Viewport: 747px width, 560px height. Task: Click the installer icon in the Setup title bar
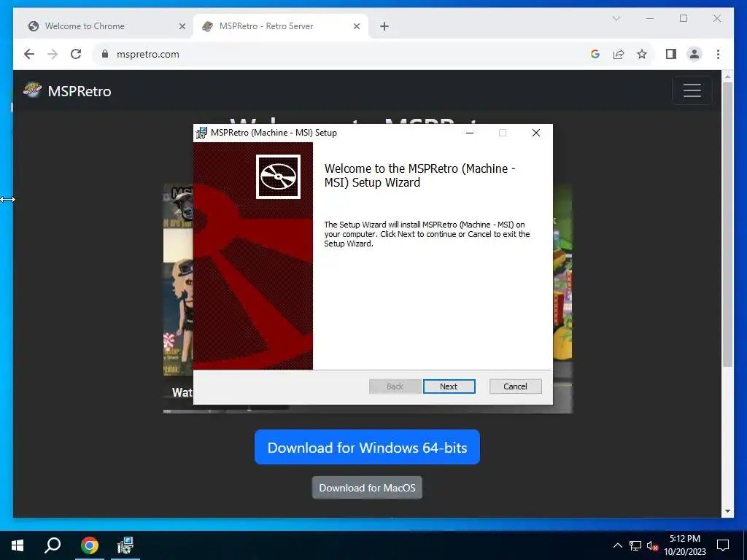click(x=201, y=133)
